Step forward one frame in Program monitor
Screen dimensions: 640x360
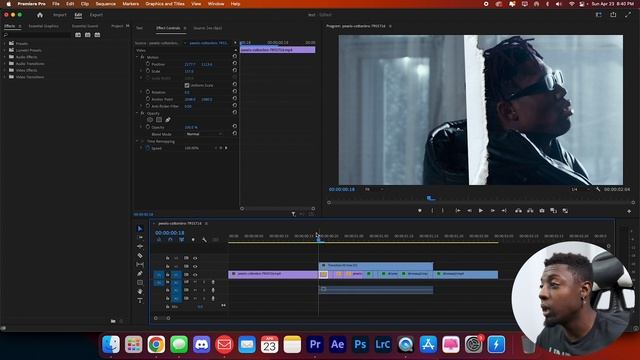493,211
